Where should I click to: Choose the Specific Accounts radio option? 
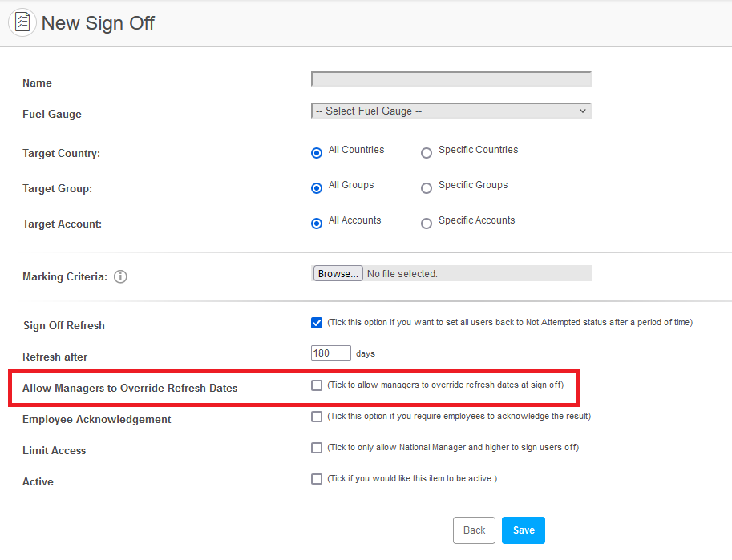tap(427, 224)
